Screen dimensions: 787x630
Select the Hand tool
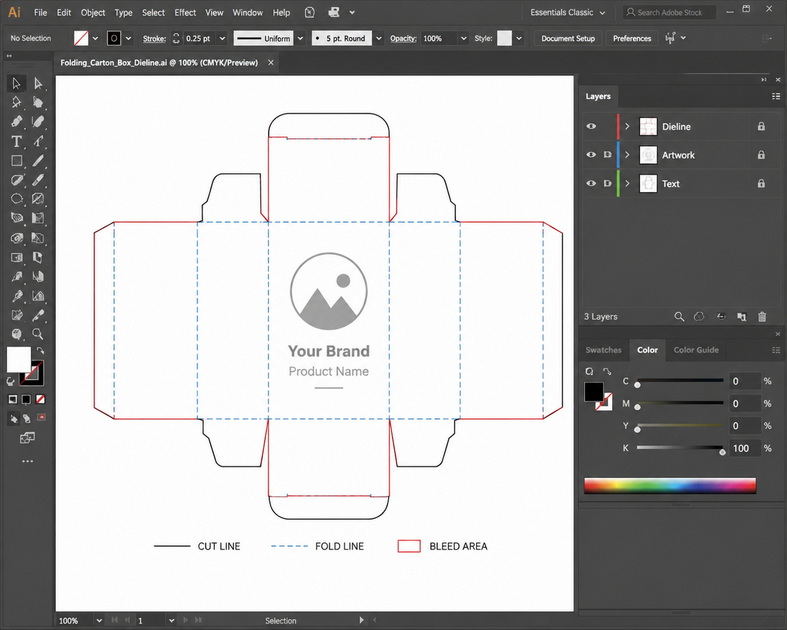pos(16,334)
